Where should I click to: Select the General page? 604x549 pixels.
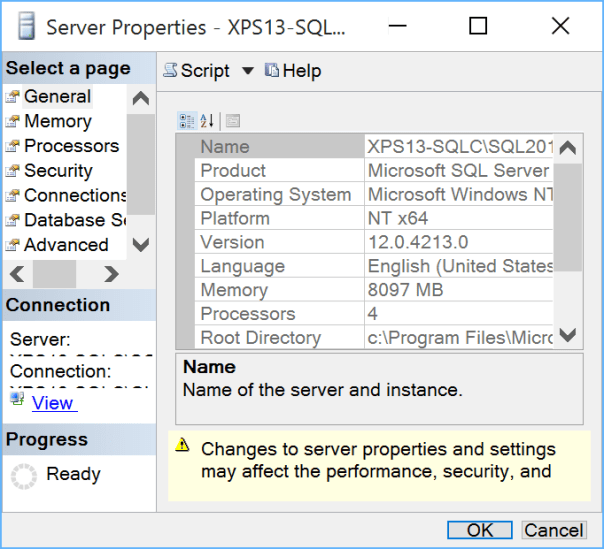pos(57,97)
